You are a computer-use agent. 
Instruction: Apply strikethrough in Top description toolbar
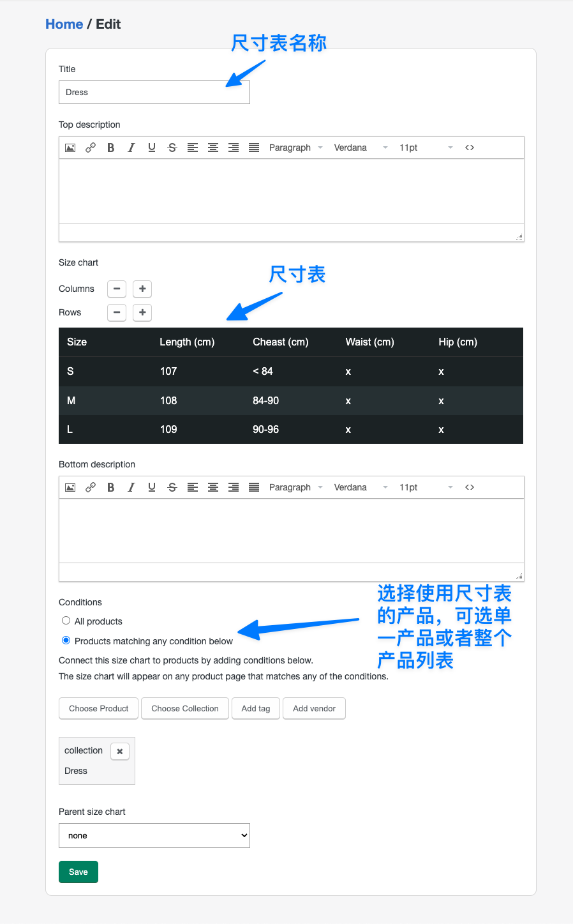172,148
